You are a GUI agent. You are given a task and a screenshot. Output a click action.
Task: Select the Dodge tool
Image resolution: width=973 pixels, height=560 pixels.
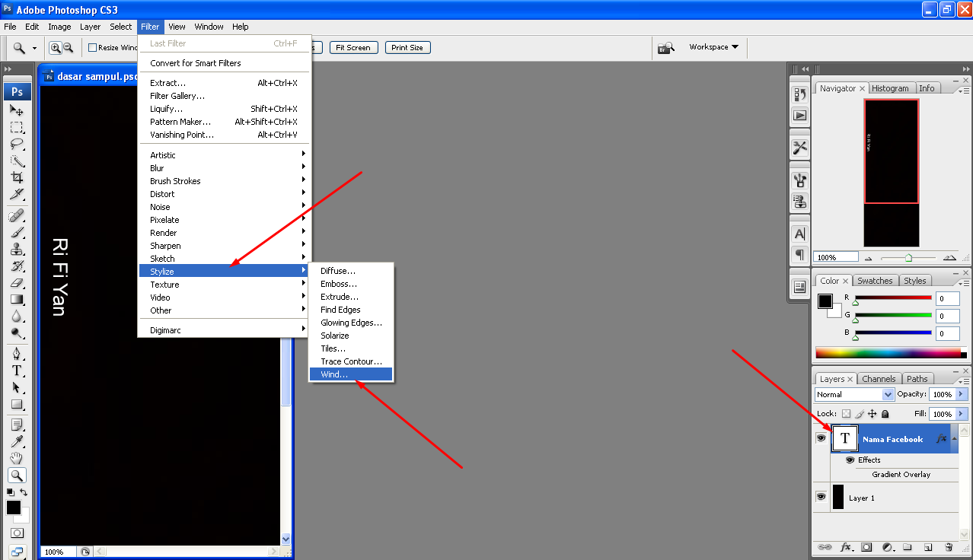tap(17, 333)
